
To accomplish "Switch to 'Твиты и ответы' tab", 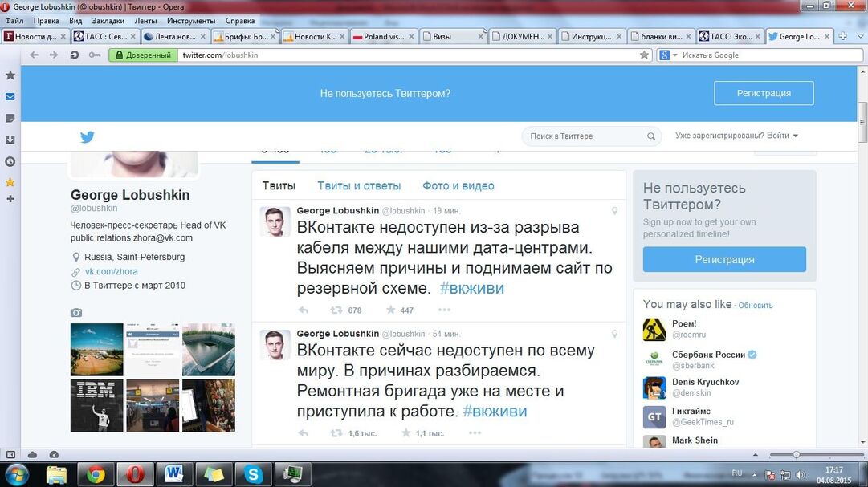I will pyautogui.click(x=359, y=186).
